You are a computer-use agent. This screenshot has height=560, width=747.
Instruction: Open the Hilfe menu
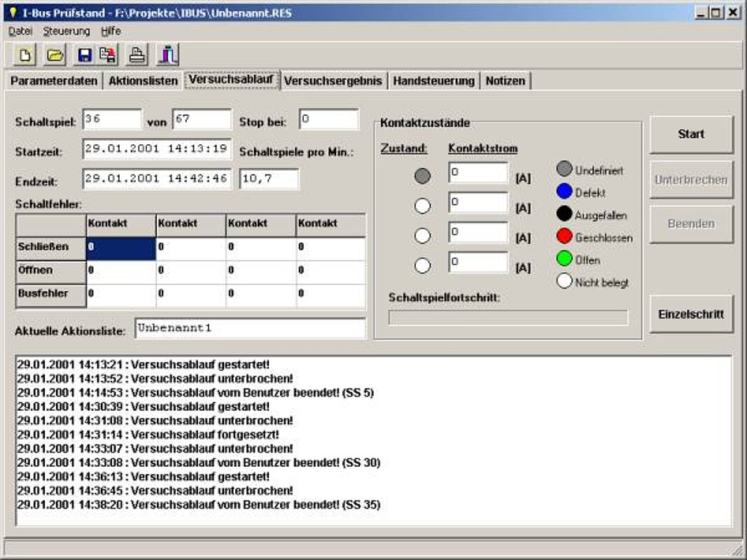click(x=111, y=31)
